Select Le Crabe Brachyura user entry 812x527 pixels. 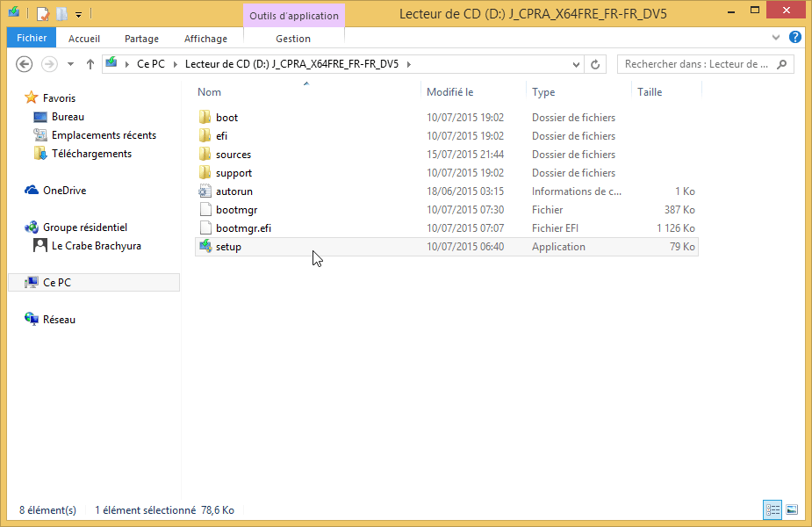(96, 246)
